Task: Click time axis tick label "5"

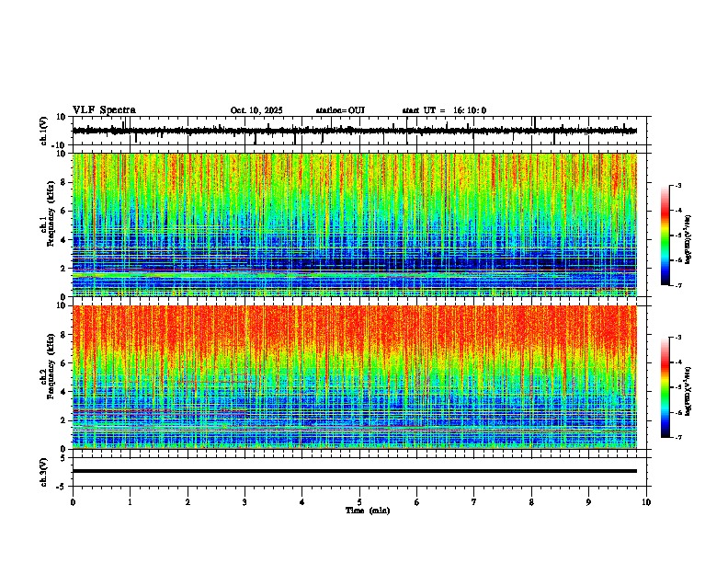Action: (x=359, y=502)
